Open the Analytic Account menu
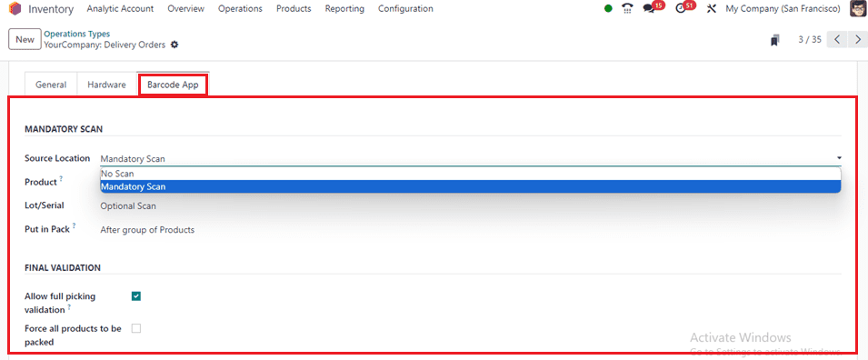Screen dimensions: 868x360 pos(120,9)
